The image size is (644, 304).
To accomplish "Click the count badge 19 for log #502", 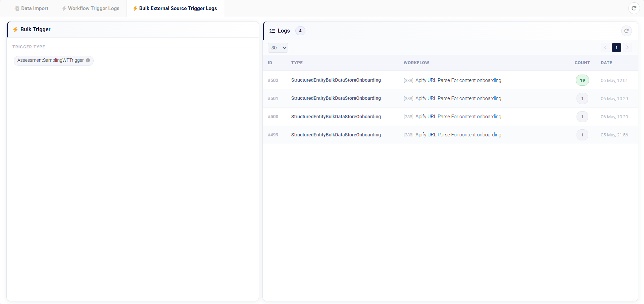I will (583, 80).
